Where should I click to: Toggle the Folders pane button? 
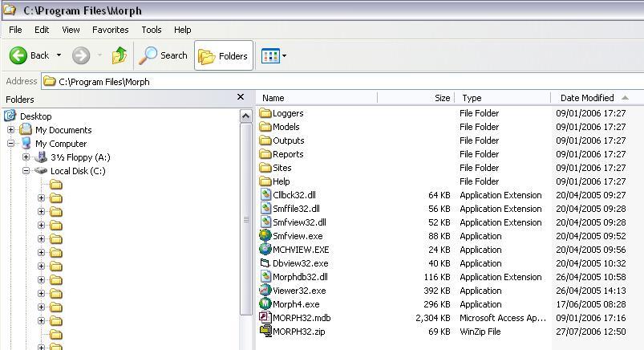pyautogui.click(x=223, y=55)
